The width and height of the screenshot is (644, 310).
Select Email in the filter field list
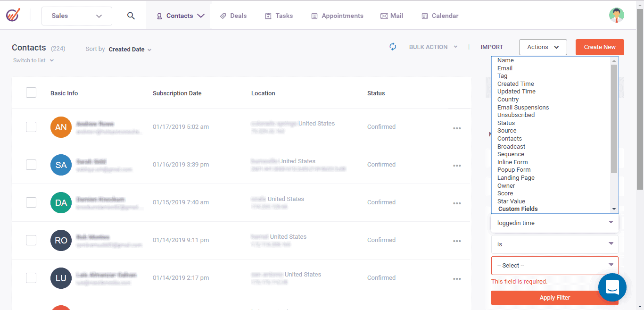tap(504, 68)
